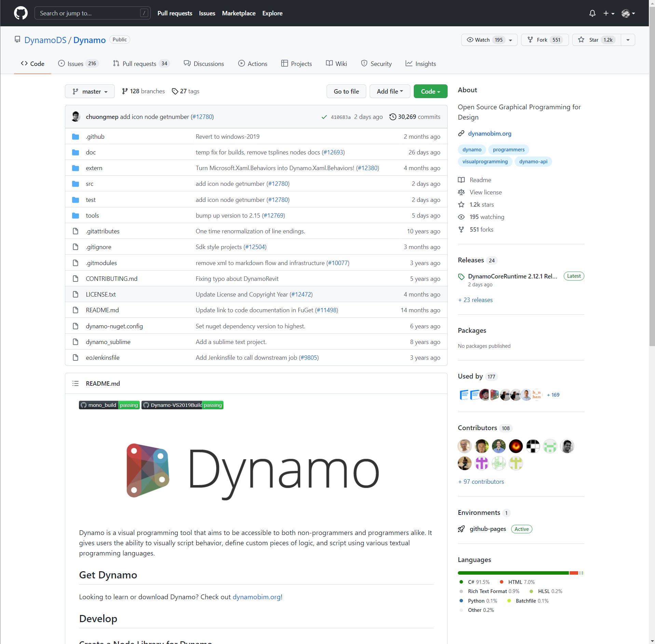
Task: Open the Readme link in About
Action: click(x=475, y=180)
